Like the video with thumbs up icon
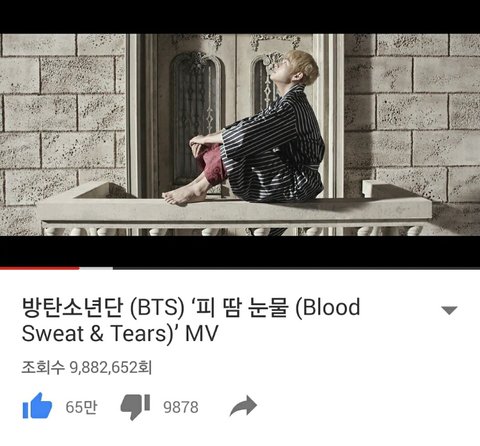This screenshot has width=480, height=446. pyautogui.click(x=37, y=406)
